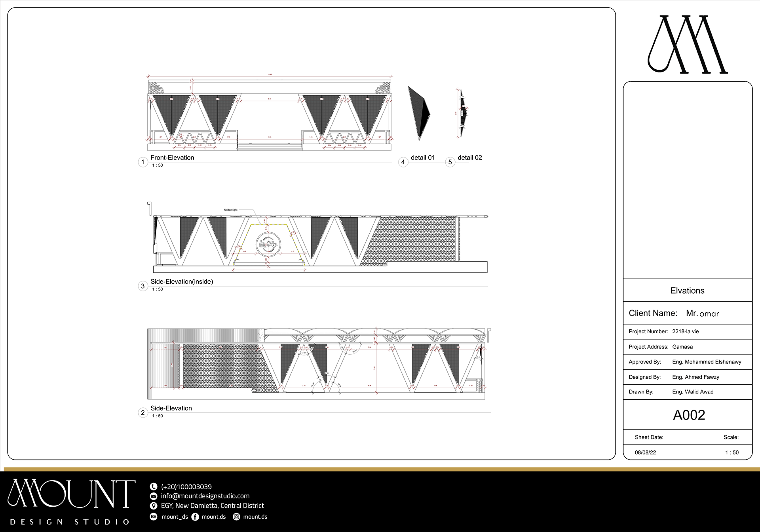Click the Approved By label

coord(645,362)
